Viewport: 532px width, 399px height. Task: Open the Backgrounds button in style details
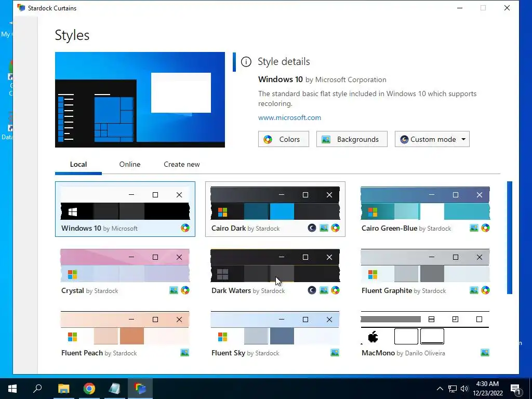[352, 139]
